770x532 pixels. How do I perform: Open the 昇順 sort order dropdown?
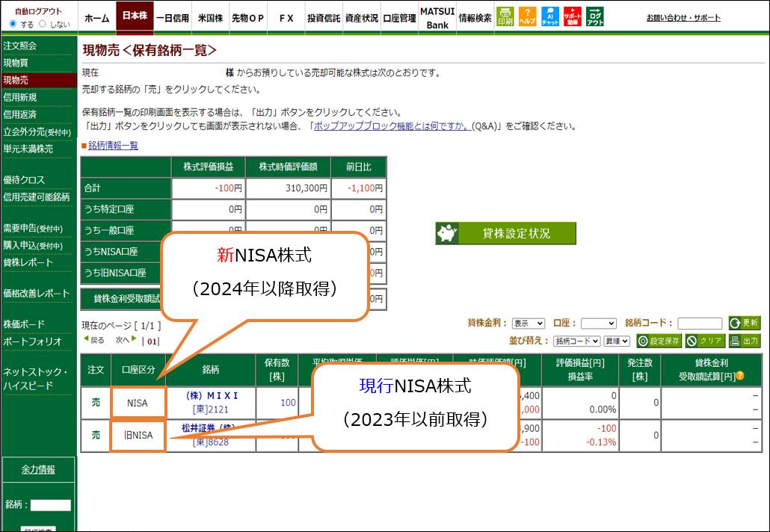point(617,341)
